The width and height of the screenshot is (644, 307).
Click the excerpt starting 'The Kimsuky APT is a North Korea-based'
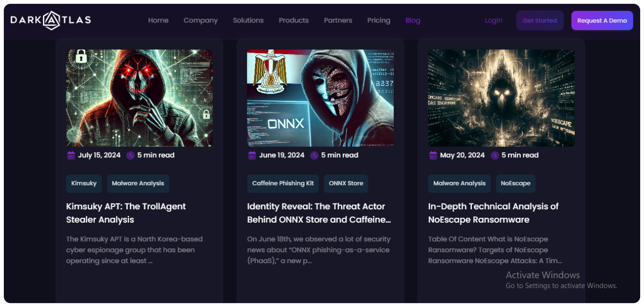click(134, 250)
